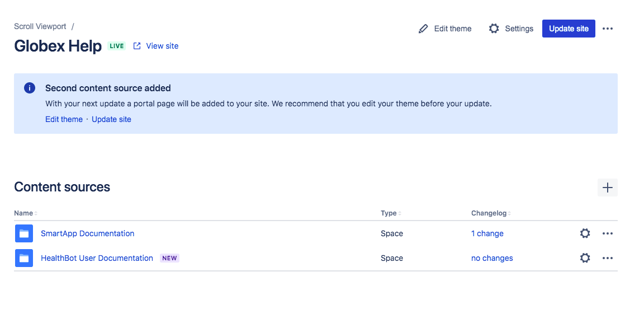Screen dimensions: 644x309
Task: Open the HealthBot User Documentation link
Action: [97, 258]
